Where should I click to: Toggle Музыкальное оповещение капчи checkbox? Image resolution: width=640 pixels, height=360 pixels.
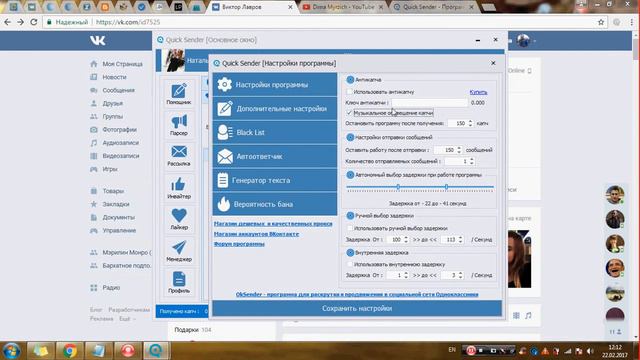(x=349, y=113)
